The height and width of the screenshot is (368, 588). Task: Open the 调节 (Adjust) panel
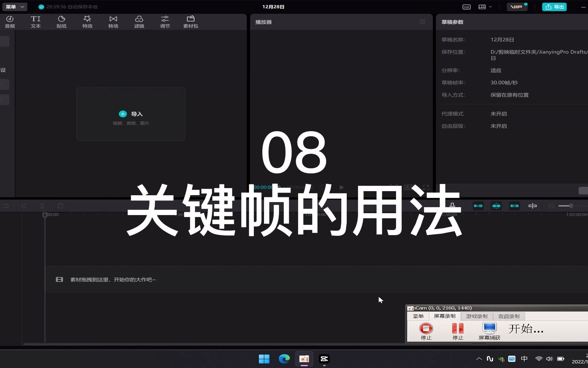(x=165, y=21)
